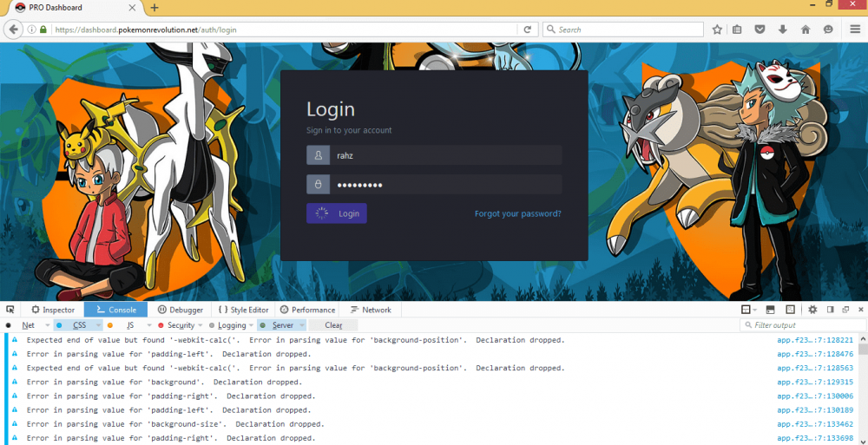Screen dimensions: 868x445
Task: Follow the 'Forgot your password?' link
Action: coord(517,213)
